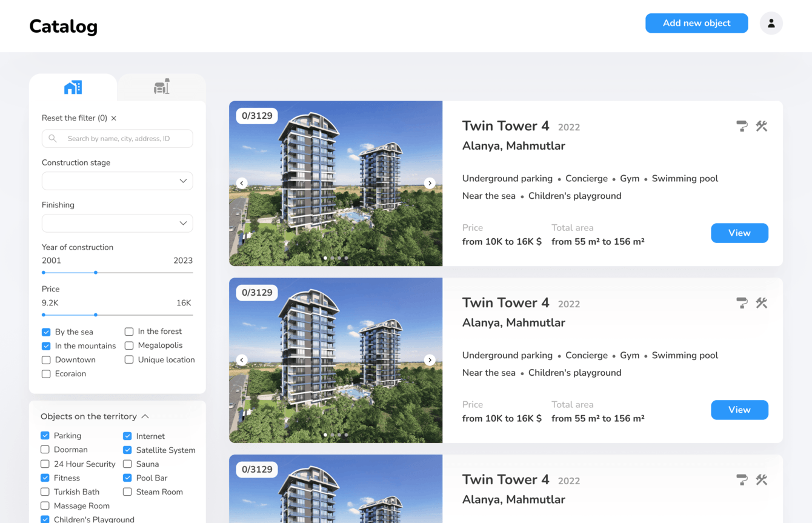Uncheck the By the sea checkbox
Image resolution: width=812 pixels, height=523 pixels.
tap(46, 332)
